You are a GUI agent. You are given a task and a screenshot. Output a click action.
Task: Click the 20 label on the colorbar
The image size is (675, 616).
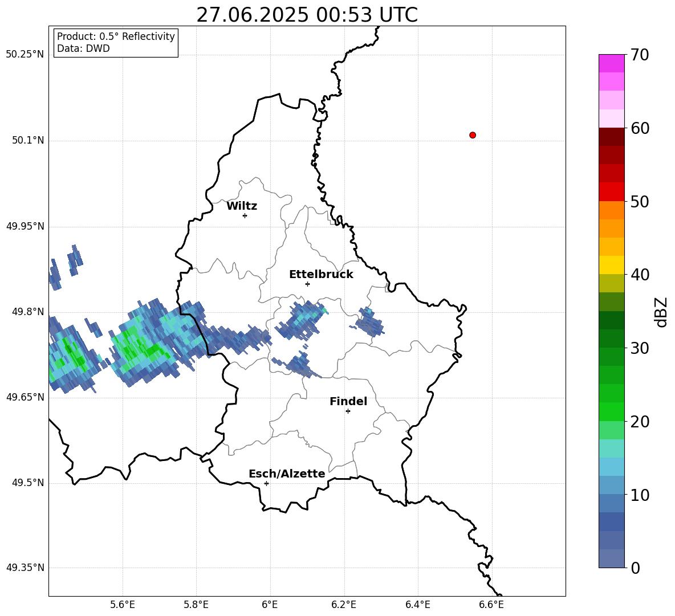640,422
